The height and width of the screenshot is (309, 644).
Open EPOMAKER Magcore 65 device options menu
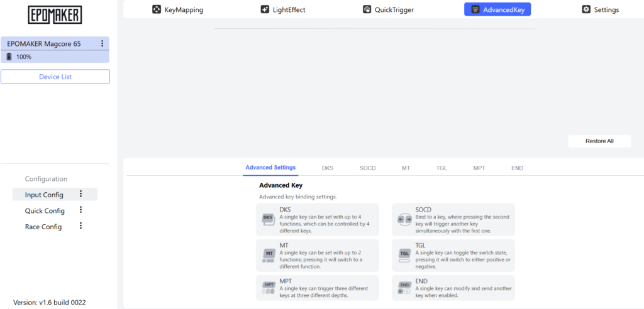coord(102,43)
